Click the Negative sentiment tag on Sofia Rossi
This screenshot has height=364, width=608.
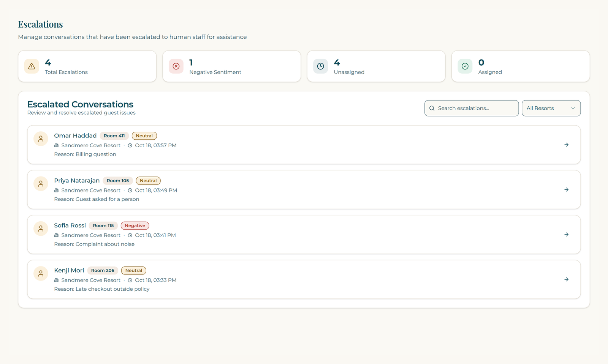click(x=135, y=225)
